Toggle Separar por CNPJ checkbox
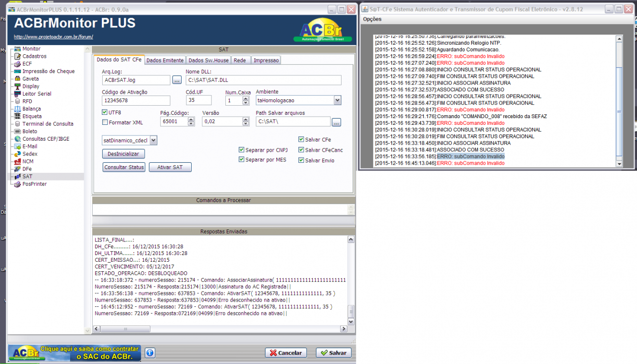Screen dimensions: 637x364 pos(242,150)
